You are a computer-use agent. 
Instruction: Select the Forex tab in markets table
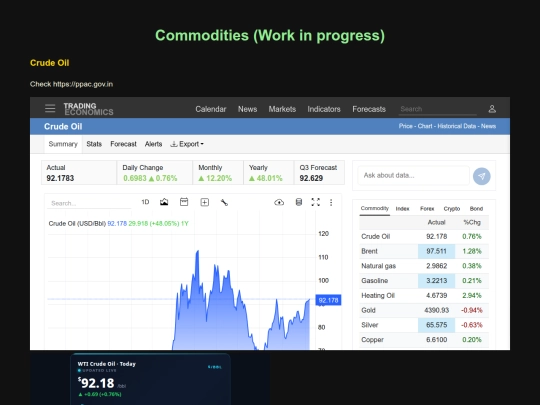click(x=427, y=209)
